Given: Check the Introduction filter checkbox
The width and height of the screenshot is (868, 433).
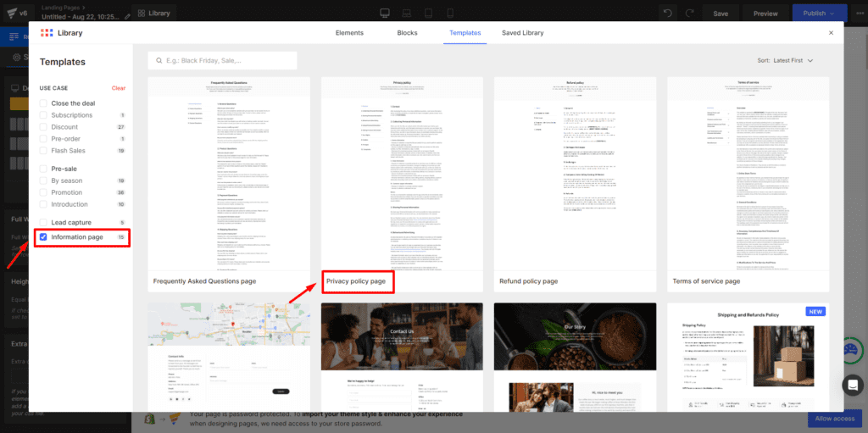Looking at the screenshot, I should (43, 204).
